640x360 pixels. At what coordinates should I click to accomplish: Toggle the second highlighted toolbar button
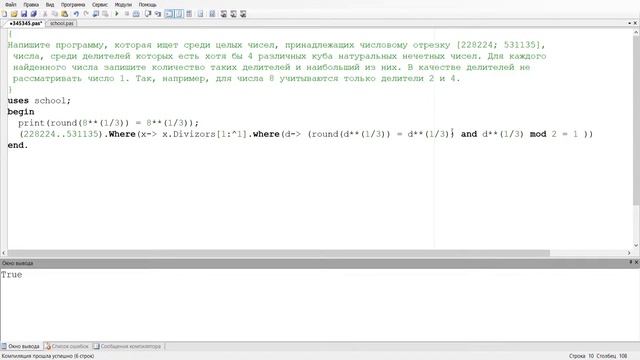[179, 14]
